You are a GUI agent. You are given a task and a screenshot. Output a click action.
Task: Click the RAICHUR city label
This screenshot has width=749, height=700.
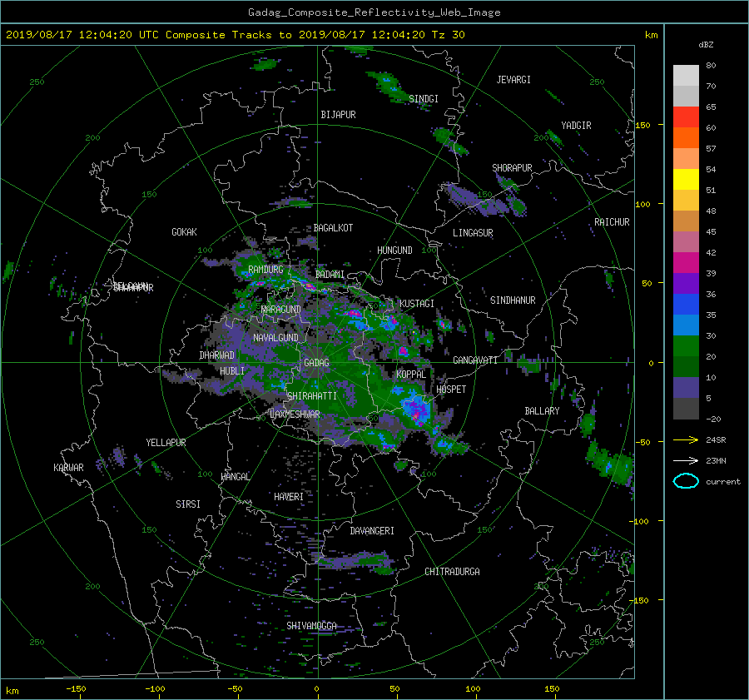(612, 222)
